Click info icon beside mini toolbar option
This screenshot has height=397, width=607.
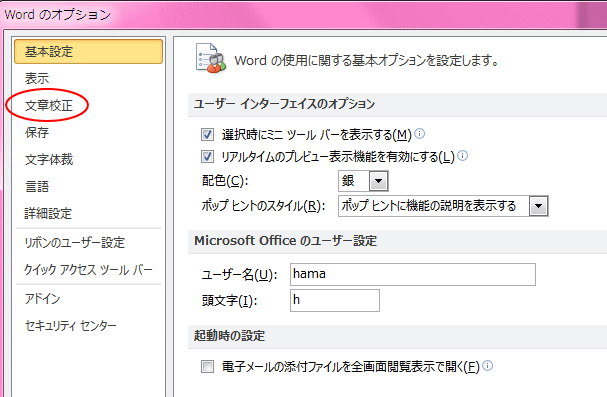(420, 133)
